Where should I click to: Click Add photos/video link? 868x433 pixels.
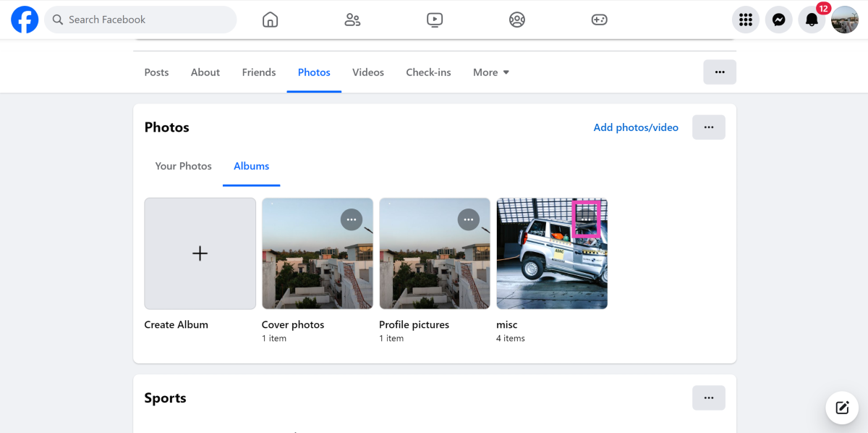point(636,127)
